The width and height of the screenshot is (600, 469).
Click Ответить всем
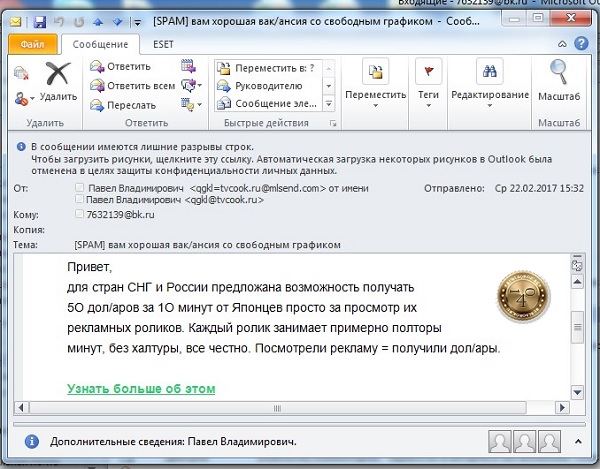(132, 86)
